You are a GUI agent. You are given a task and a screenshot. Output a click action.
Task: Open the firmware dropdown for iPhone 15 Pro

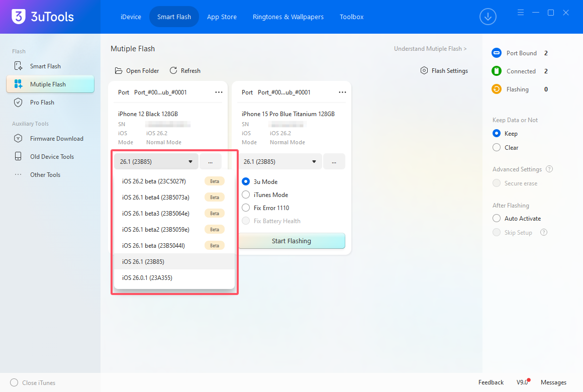(x=280, y=161)
